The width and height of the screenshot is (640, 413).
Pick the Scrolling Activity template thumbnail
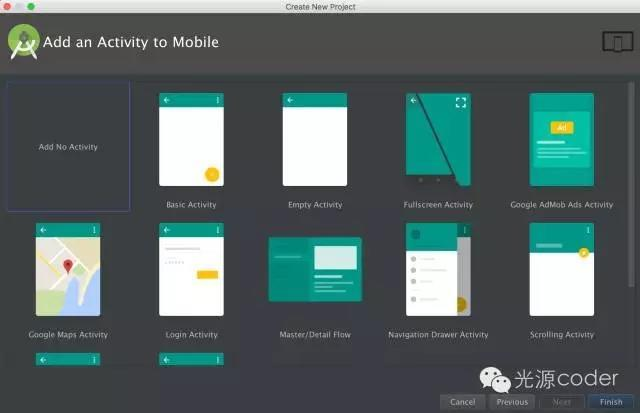pos(562,269)
